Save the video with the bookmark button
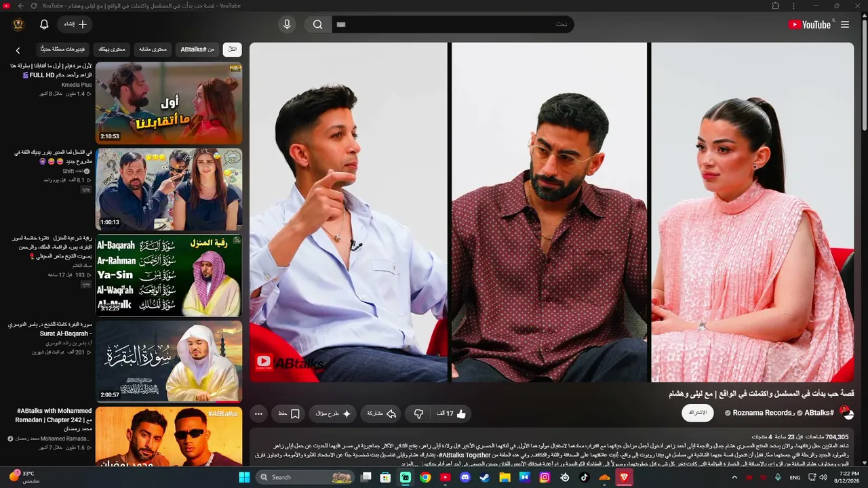Image resolution: width=868 pixels, height=488 pixels. (289, 413)
